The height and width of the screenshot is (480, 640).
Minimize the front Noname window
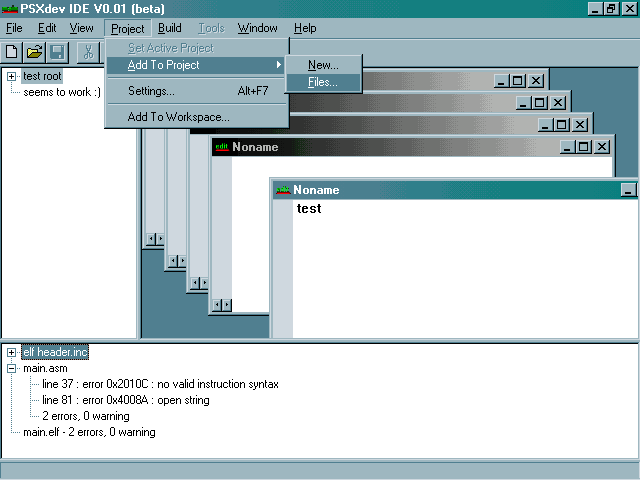629,190
